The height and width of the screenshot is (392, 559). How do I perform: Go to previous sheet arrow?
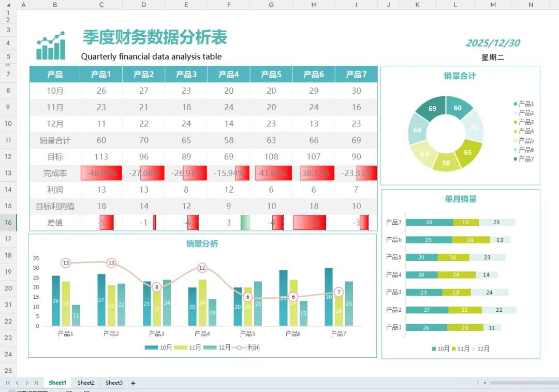pos(17,383)
